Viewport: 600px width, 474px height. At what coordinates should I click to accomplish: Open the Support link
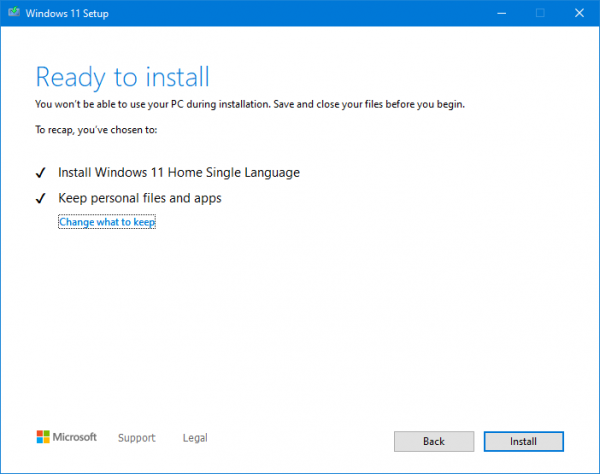pos(137,438)
